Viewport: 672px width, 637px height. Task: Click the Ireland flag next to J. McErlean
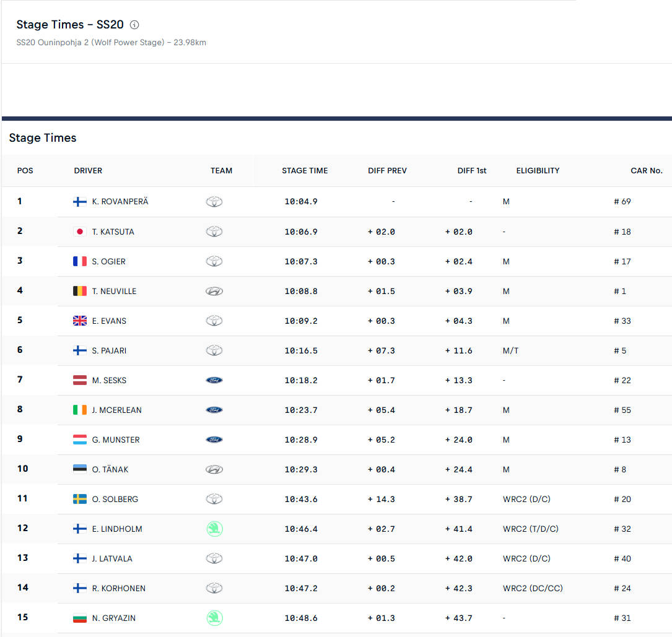click(x=80, y=410)
